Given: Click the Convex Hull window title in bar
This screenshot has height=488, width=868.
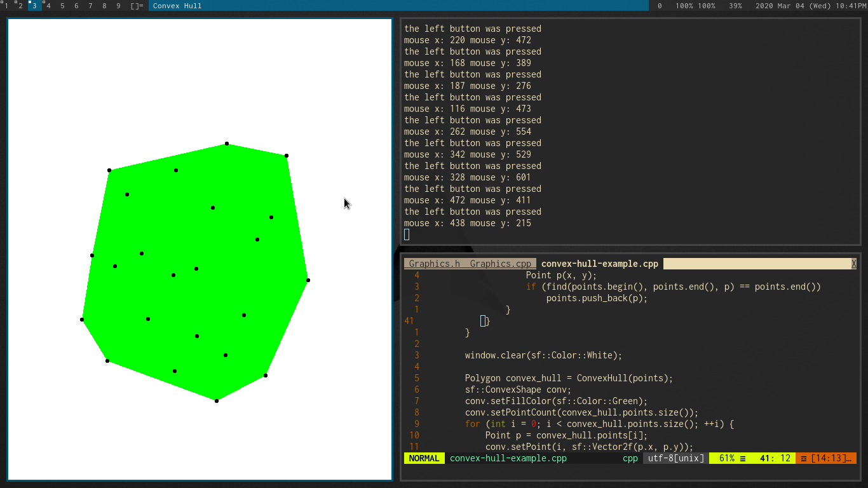Looking at the screenshot, I should (177, 6).
